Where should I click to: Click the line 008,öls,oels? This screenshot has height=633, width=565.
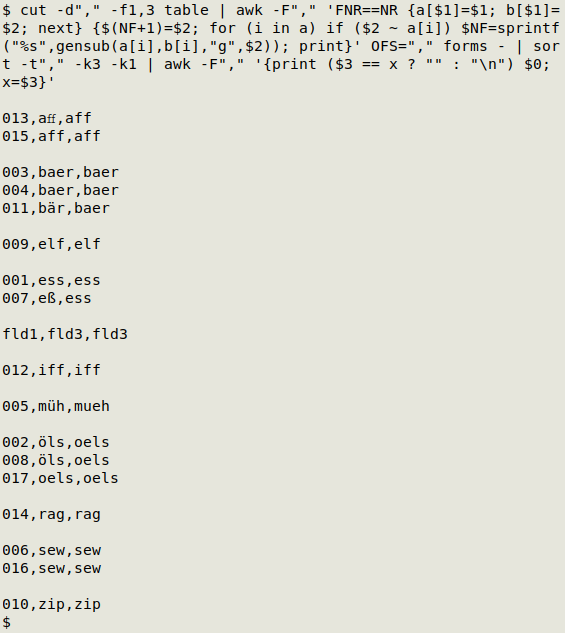click(56, 460)
